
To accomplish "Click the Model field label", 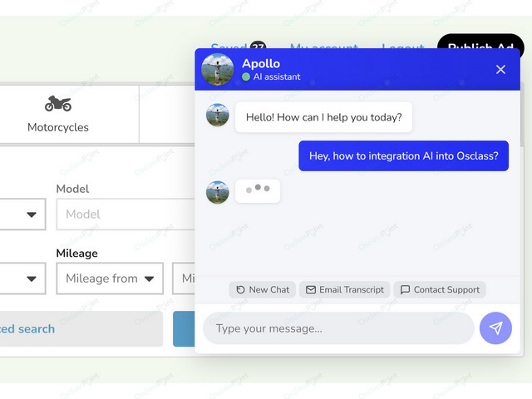I will pos(72,189).
